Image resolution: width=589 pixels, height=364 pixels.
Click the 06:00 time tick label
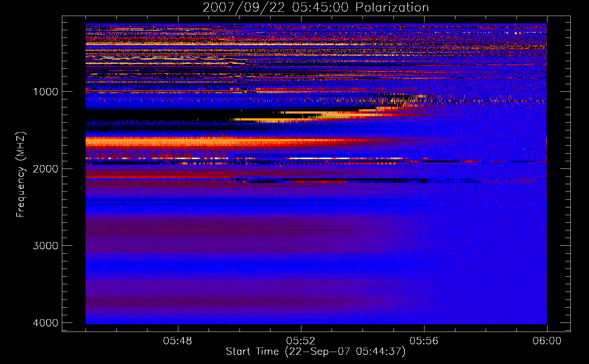[547, 341]
